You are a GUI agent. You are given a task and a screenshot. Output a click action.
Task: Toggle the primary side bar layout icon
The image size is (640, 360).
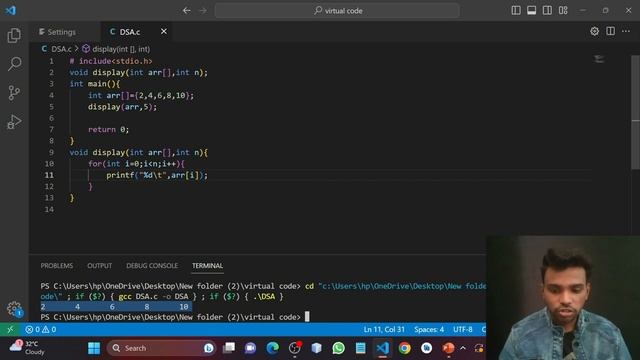click(x=516, y=11)
